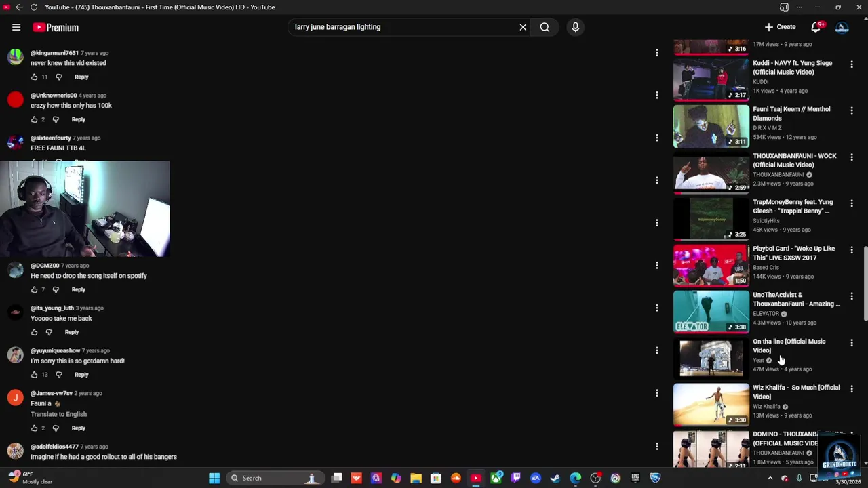
Task: Open the picture-in-picture webcam overlay
Action: click(x=85, y=209)
